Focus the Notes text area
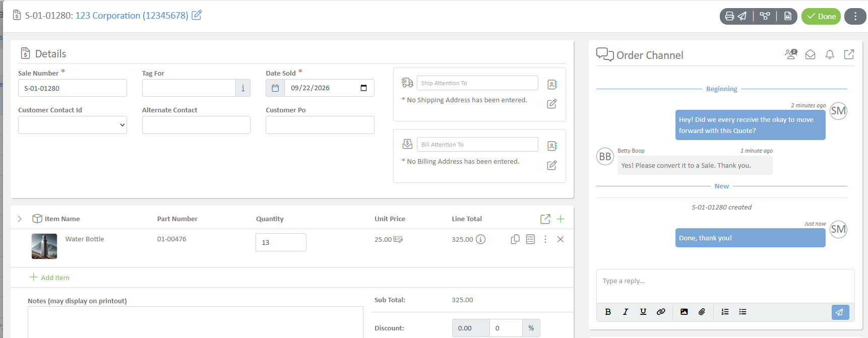This screenshot has width=868, height=338. (x=196, y=322)
